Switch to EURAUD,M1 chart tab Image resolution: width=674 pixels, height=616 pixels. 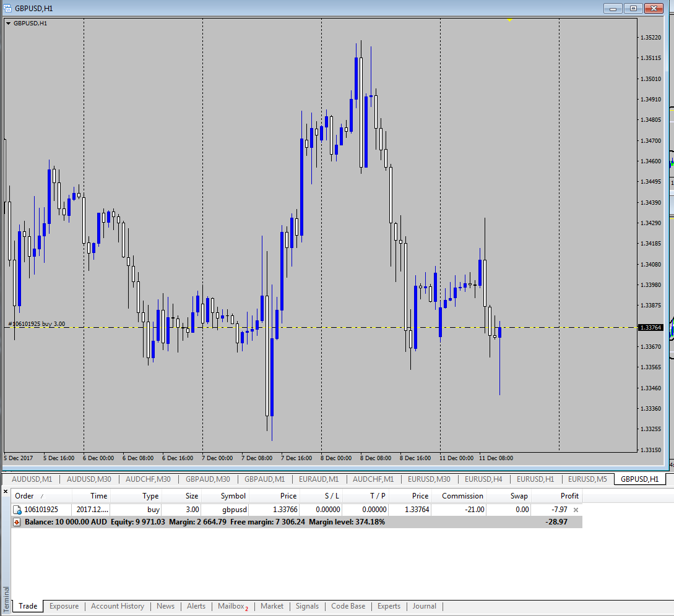[319, 479]
